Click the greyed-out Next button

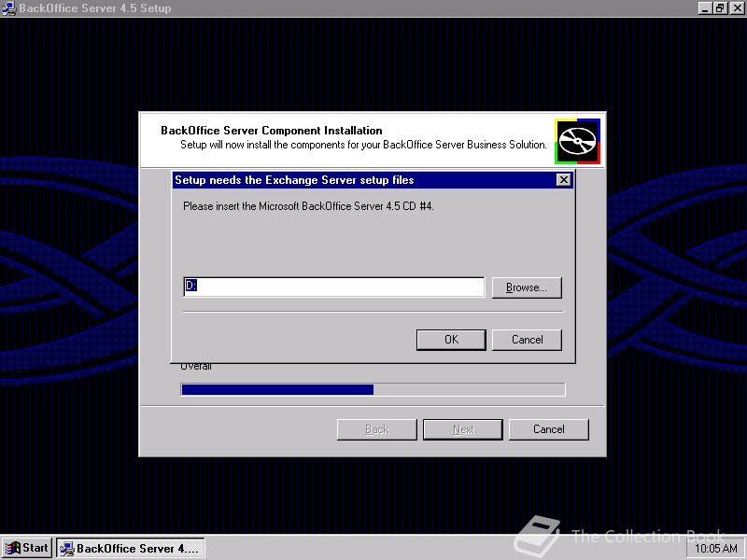[x=463, y=429]
